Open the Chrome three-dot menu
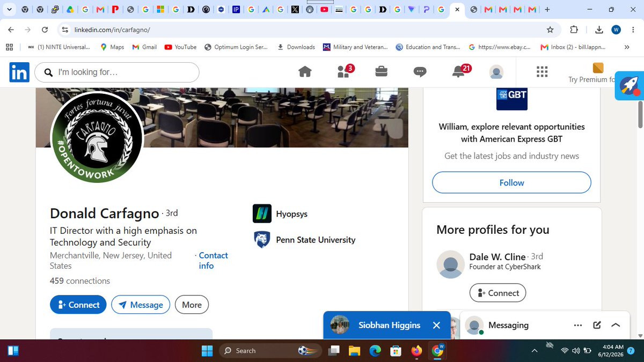The width and height of the screenshot is (644, 362). (633, 29)
